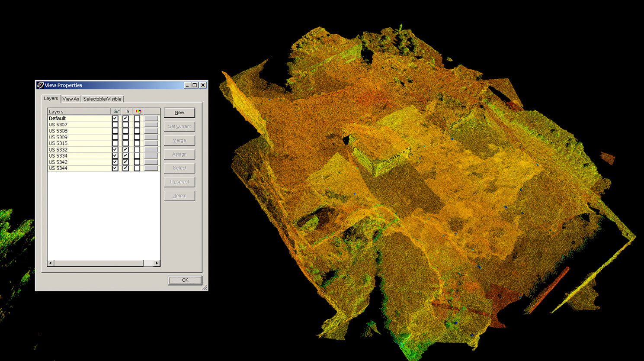Click the Select button
The width and height of the screenshot is (644, 361).
coord(179,168)
